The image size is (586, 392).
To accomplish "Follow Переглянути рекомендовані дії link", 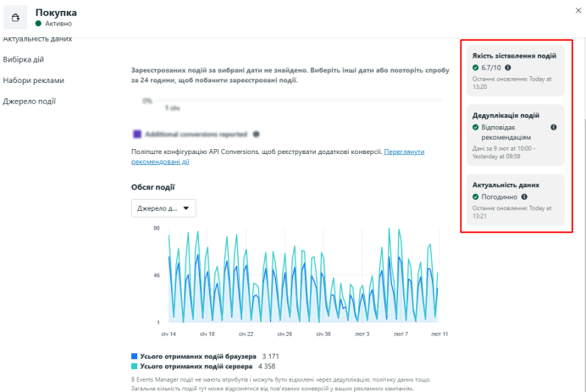I will click(278, 157).
